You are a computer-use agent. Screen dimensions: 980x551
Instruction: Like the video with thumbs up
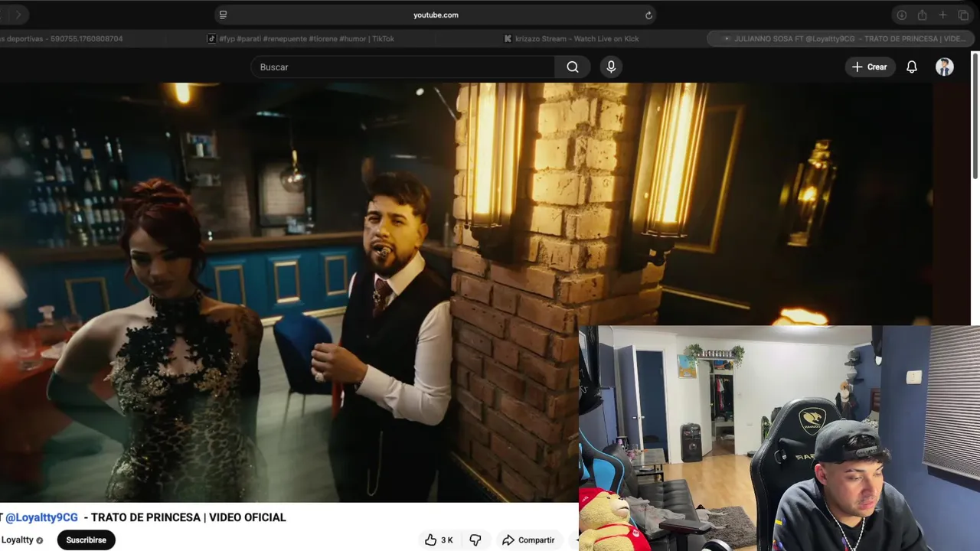pyautogui.click(x=431, y=540)
